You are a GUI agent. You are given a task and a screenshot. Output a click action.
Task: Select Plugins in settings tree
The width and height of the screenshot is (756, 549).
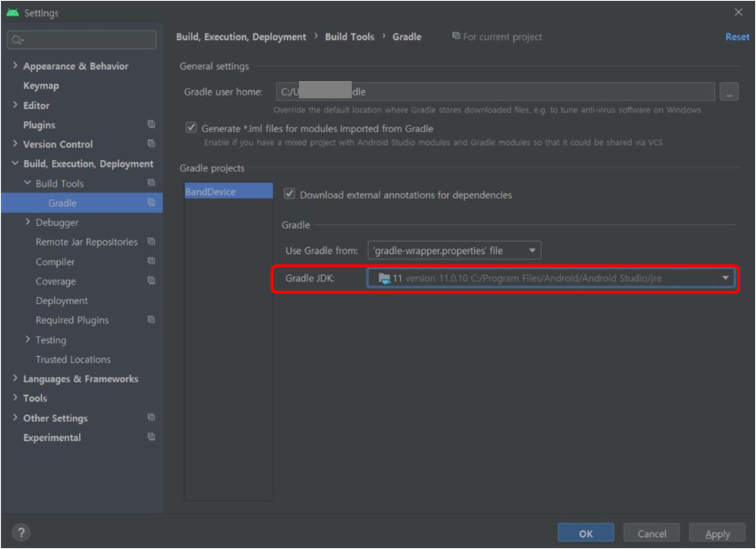coord(39,125)
